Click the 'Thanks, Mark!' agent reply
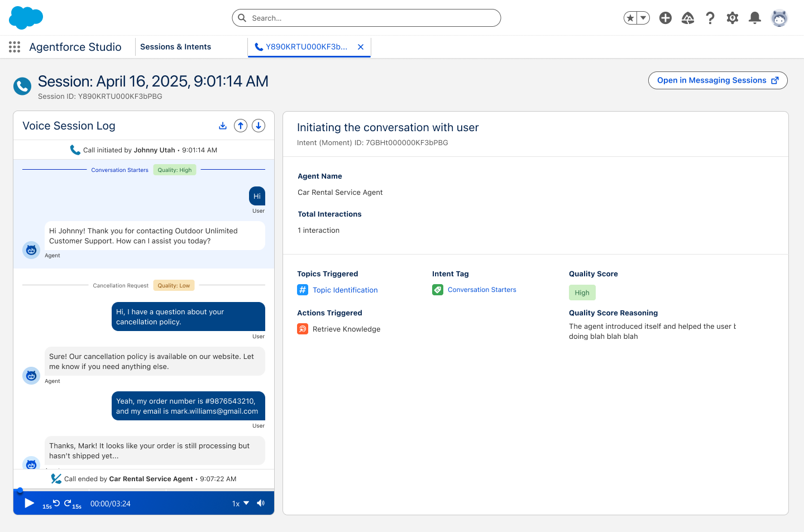 click(155, 450)
